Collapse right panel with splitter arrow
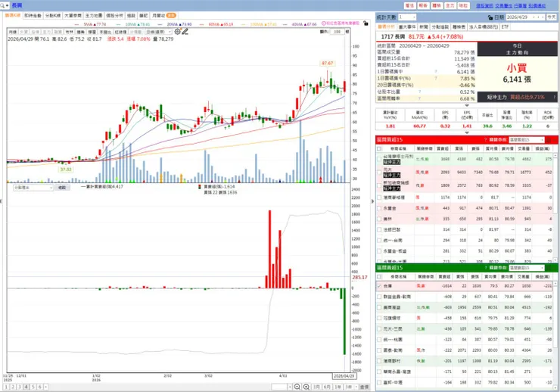The image size is (560, 392). (x=372, y=201)
